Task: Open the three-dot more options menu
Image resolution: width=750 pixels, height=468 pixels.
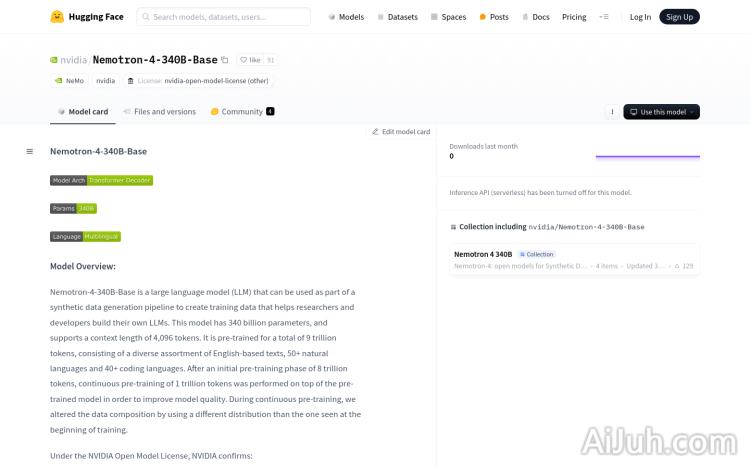Action: point(612,112)
